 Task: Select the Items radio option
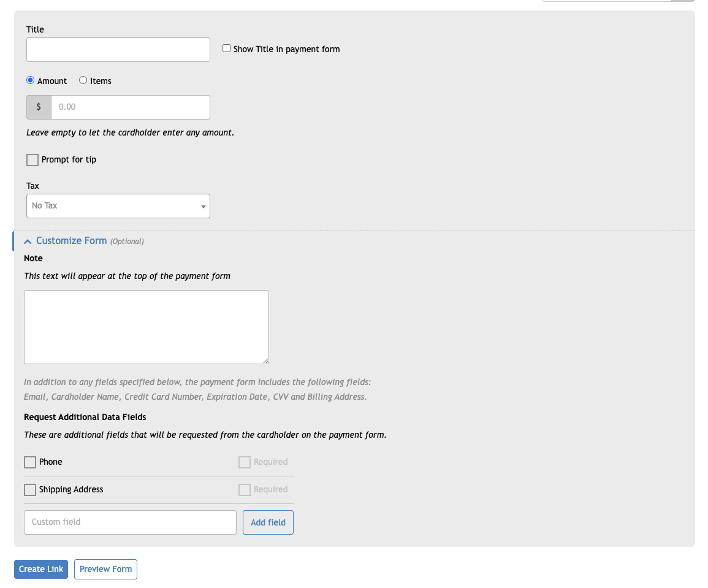83,80
